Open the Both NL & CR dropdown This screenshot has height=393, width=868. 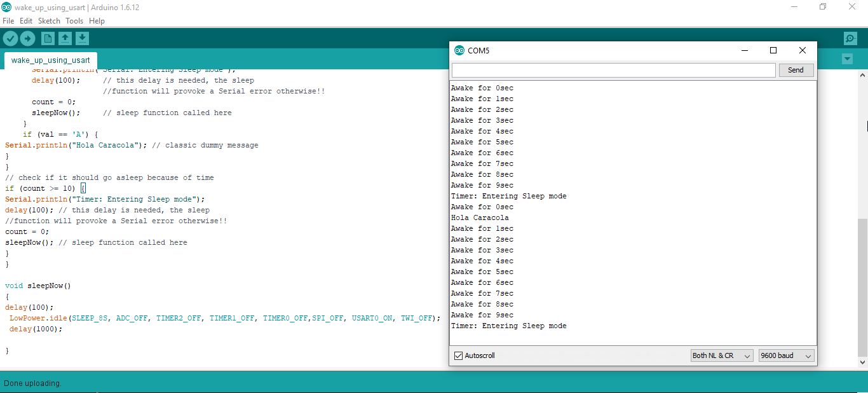[x=722, y=355]
